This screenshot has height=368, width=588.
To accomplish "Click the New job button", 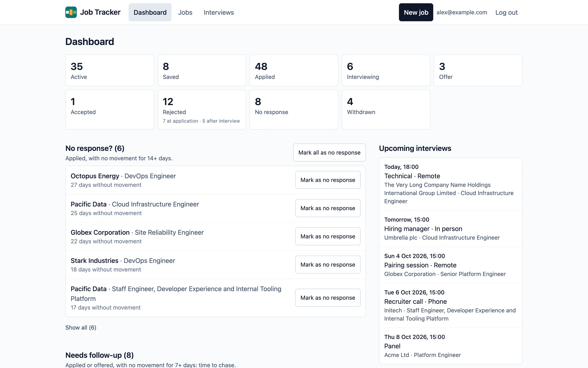I will (x=416, y=12).
